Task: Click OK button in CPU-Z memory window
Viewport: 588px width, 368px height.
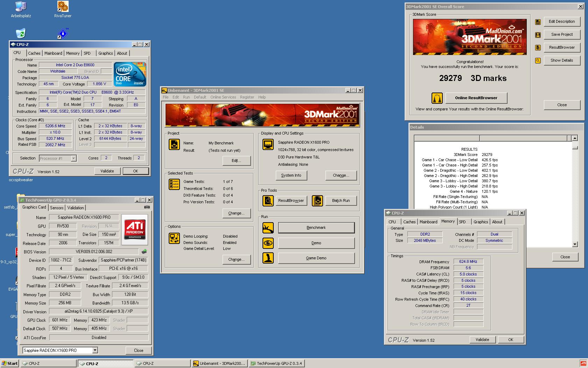Action: 511,340
